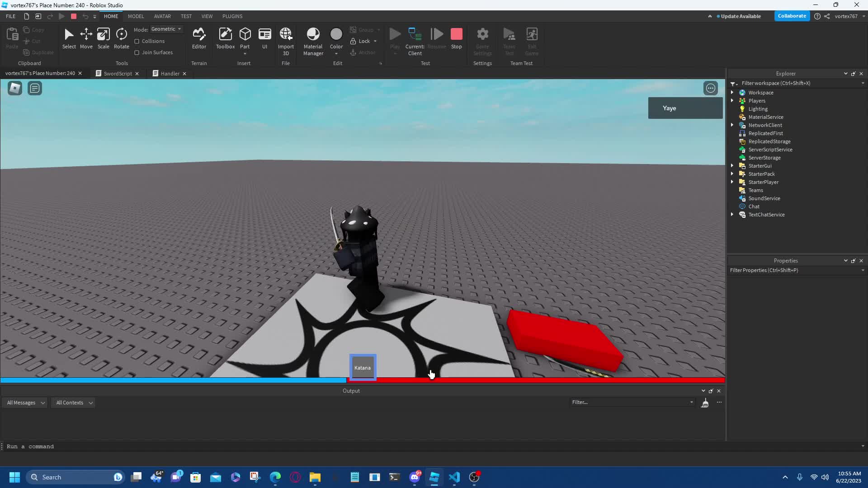Open the All Messages filter dropdown in Output
Image resolution: width=868 pixels, height=488 pixels.
click(x=24, y=402)
